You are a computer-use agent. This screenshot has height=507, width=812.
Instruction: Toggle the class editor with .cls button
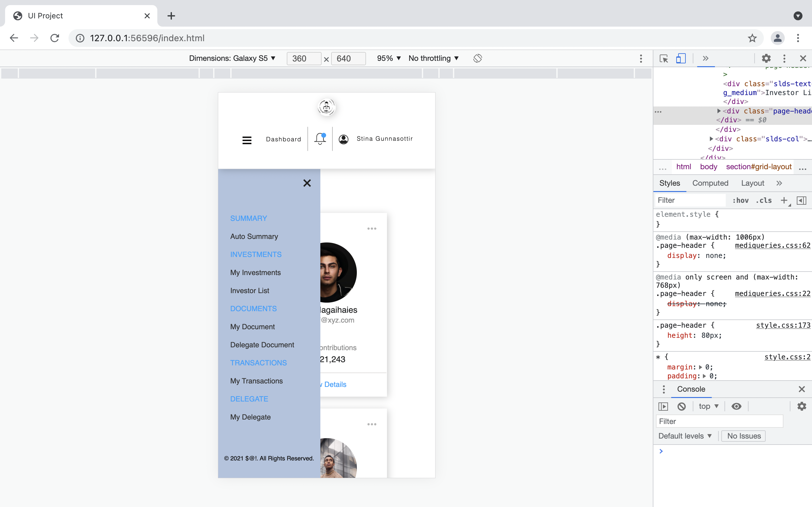point(764,200)
